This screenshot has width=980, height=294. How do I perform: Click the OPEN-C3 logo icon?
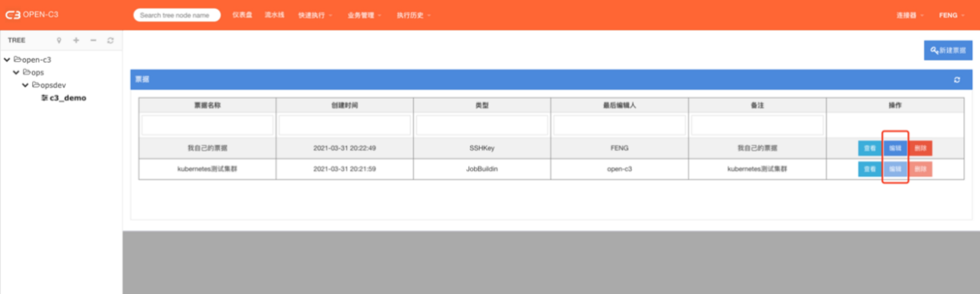pyautogui.click(x=13, y=15)
